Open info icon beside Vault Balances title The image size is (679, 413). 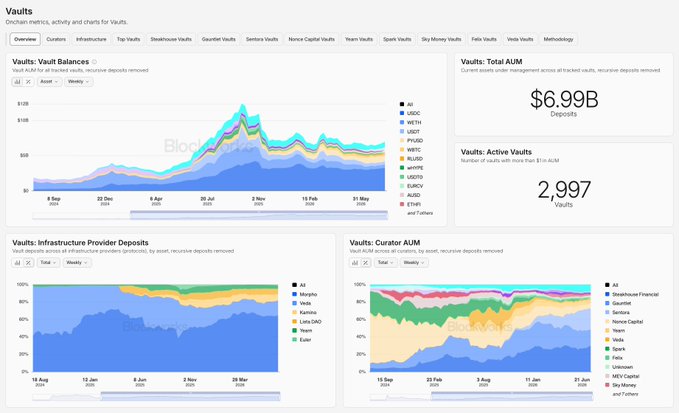94,62
